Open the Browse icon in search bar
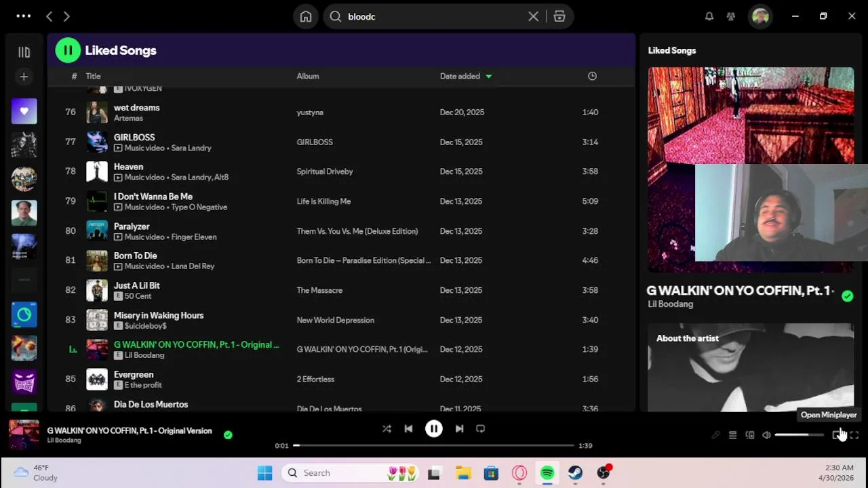 point(559,16)
